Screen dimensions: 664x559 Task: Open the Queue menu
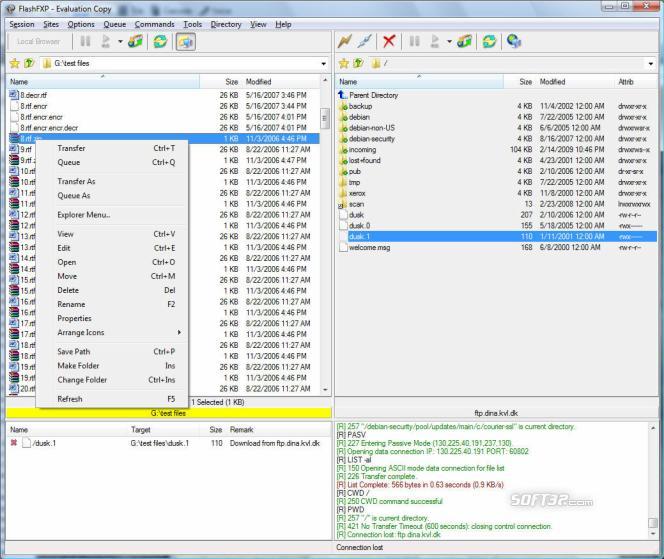pos(115,25)
